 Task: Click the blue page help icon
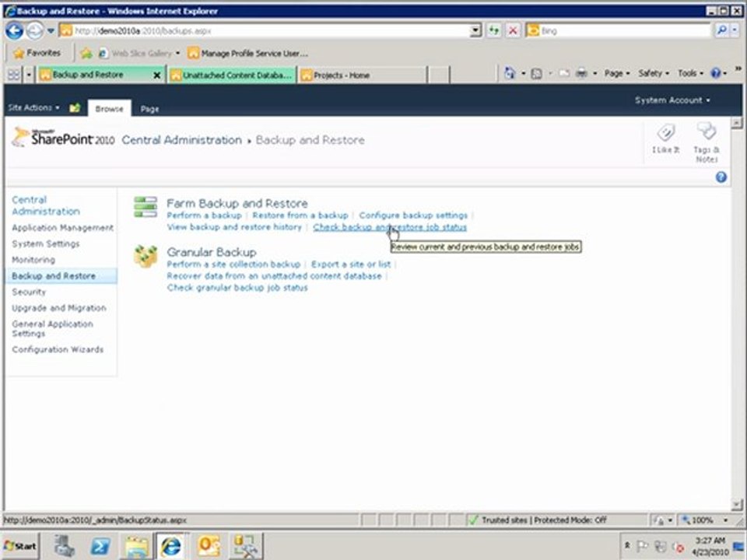click(721, 177)
